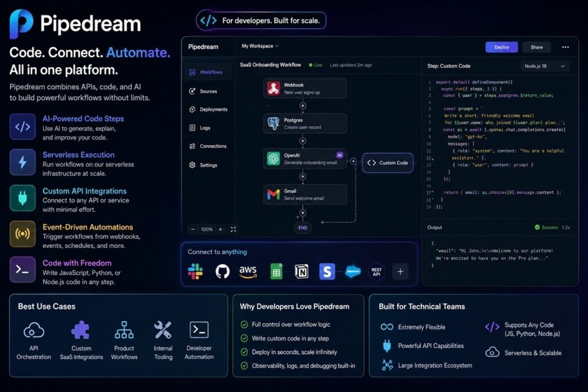Click check next to 'Write custom code in any step'
The width and height of the screenshot is (588, 392).
coord(244,339)
